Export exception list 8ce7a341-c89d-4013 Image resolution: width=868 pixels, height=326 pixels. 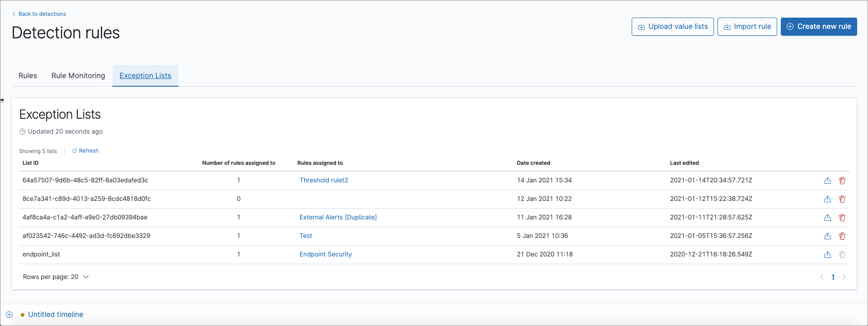(827, 199)
